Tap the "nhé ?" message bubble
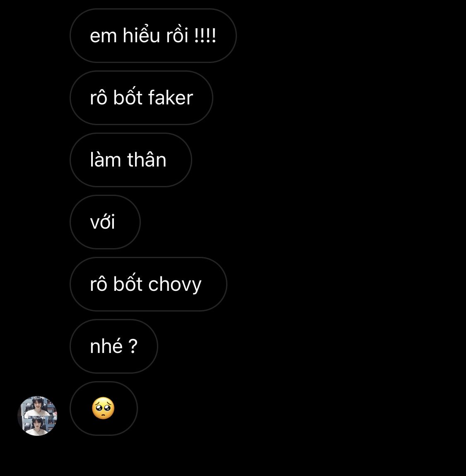This screenshot has width=466, height=476. point(114,346)
